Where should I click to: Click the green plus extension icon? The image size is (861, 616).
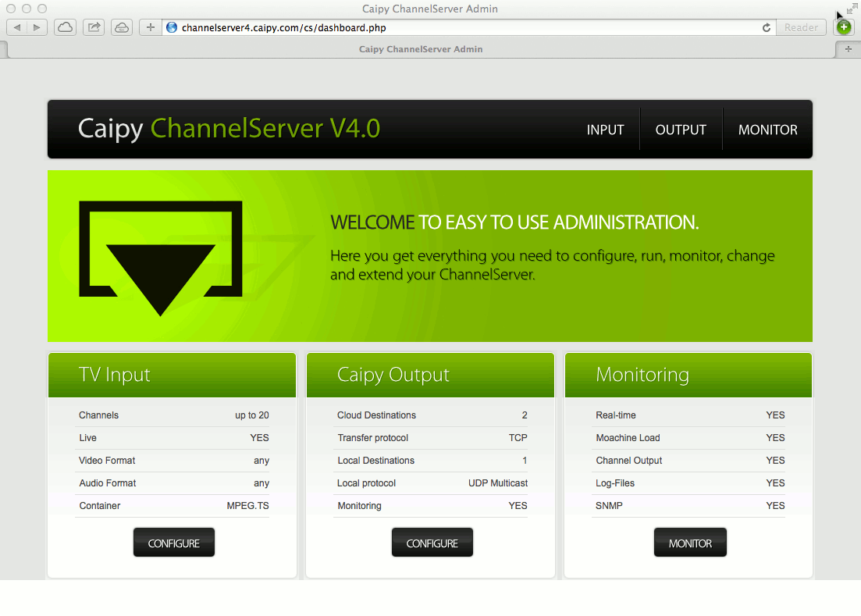click(843, 27)
